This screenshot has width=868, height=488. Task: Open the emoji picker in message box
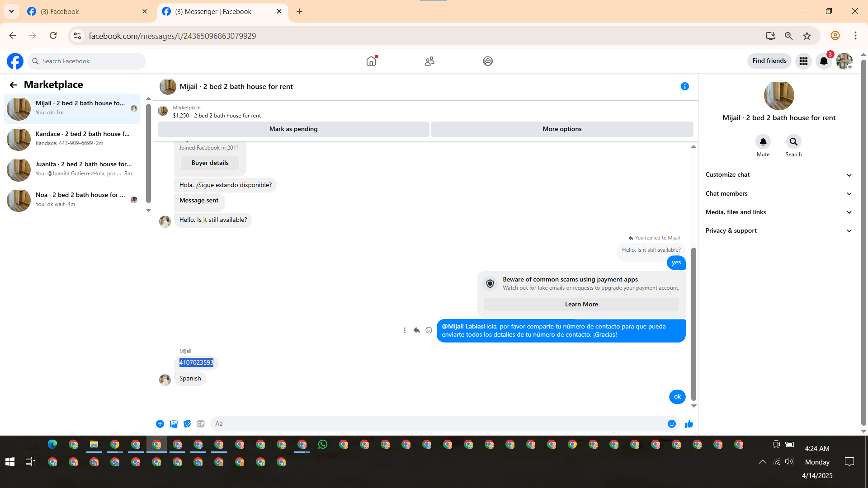pos(671,424)
